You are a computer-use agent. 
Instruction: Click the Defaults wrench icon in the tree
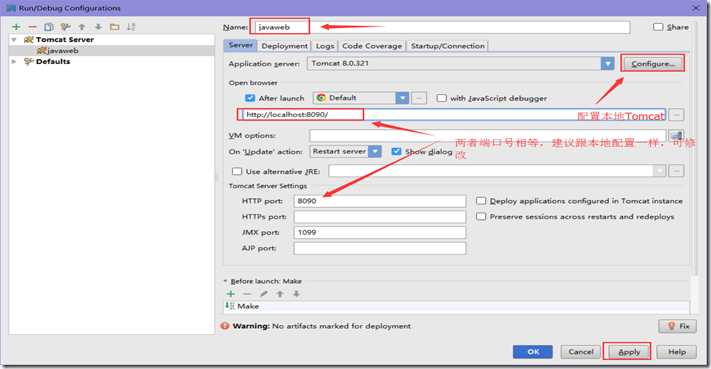(29, 61)
